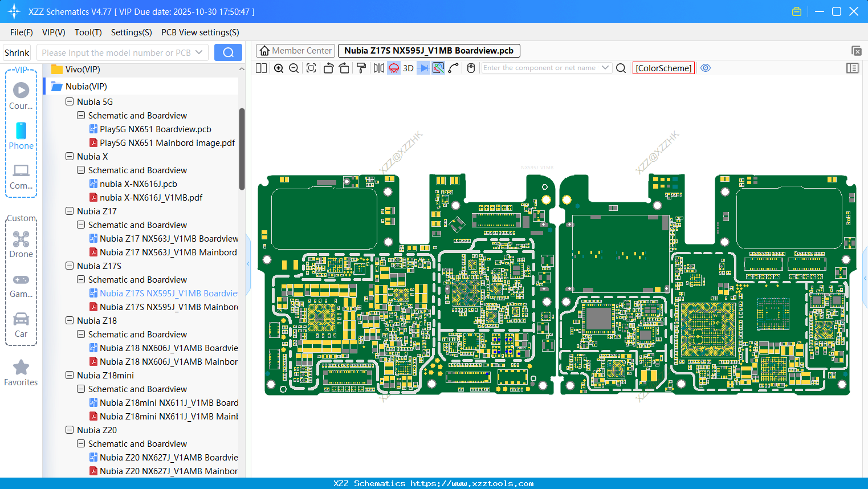Switch the board to 3D view
This screenshot has height=489, width=868.
pyautogui.click(x=408, y=68)
